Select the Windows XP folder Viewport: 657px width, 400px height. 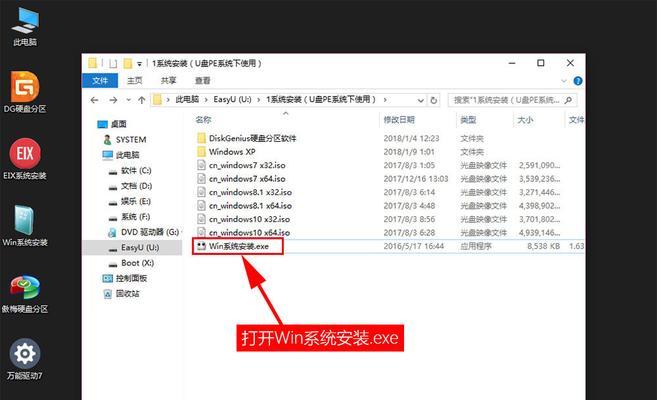(x=232, y=152)
